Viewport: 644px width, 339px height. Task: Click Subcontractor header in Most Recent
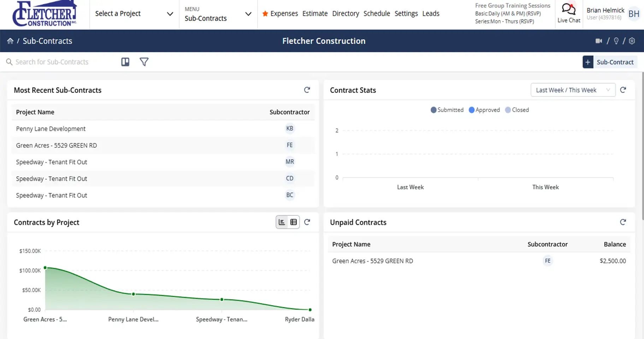pos(289,112)
